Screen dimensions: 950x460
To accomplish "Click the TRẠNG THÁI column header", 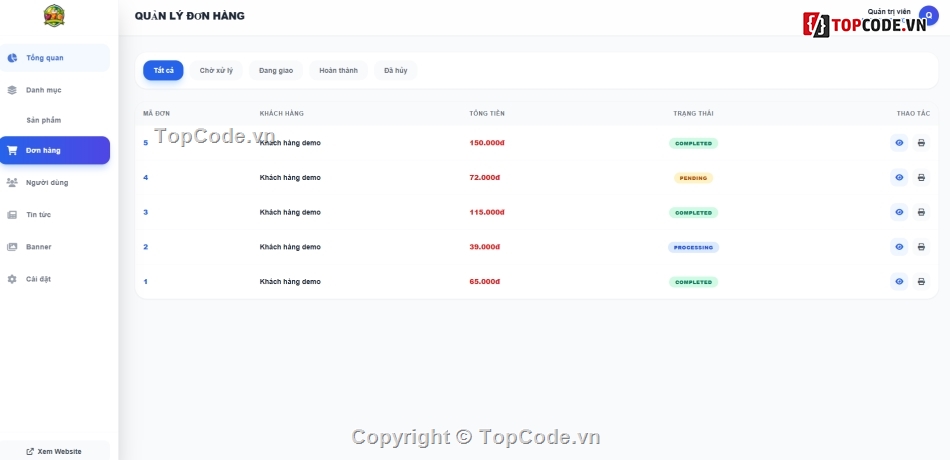I will click(x=693, y=113).
